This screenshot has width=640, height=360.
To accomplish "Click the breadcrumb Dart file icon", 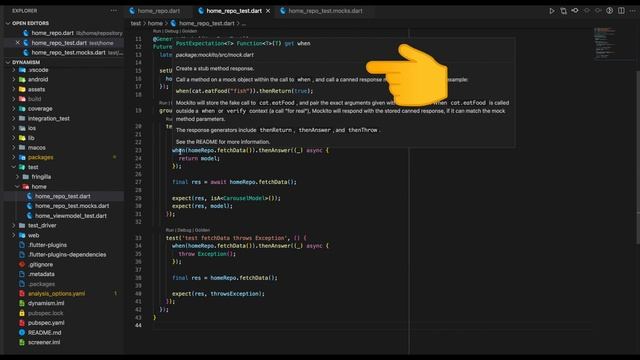I will click(173, 24).
